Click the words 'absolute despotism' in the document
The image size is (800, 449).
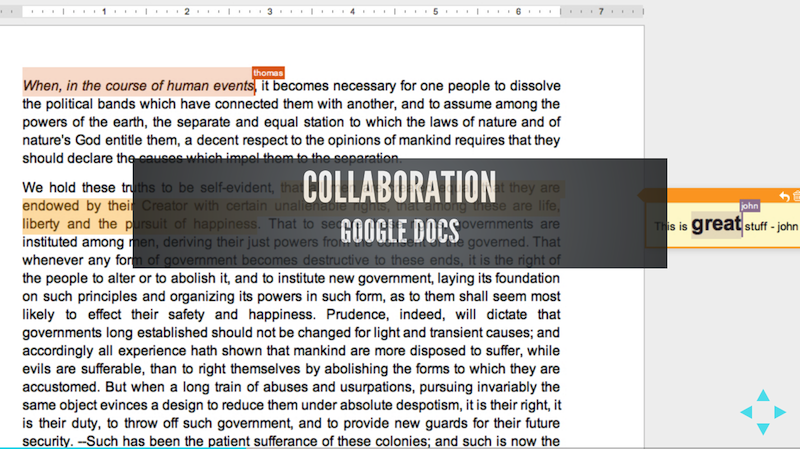399,405
